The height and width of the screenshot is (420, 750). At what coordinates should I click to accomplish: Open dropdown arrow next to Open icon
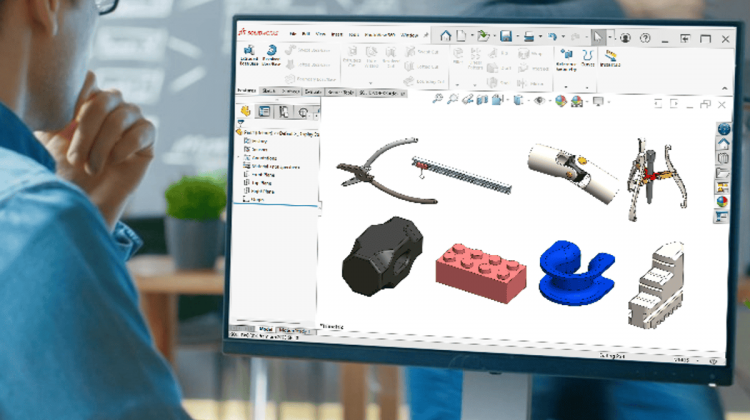[x=494, y=36]
